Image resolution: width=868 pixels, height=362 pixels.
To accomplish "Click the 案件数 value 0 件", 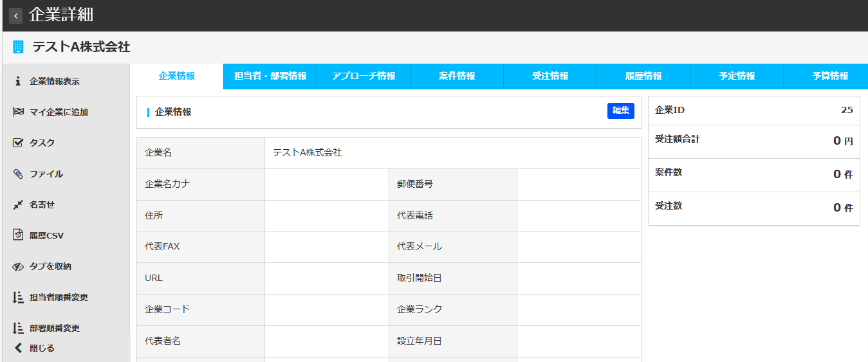I will pyautogui.click(x=843, y=174).
